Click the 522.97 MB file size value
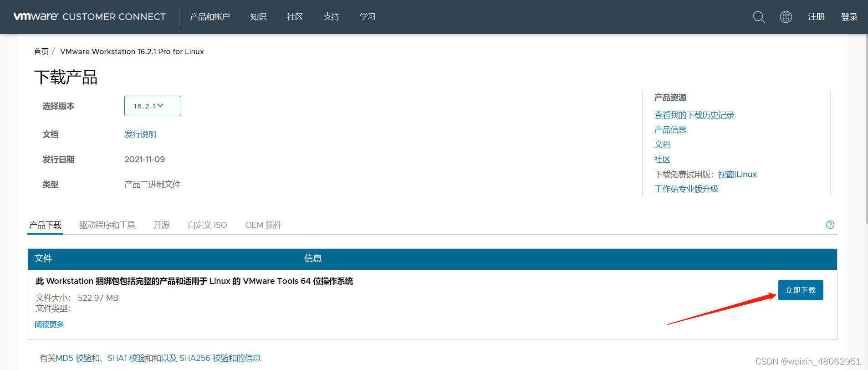The image size is (868, 370). point(98,298)
